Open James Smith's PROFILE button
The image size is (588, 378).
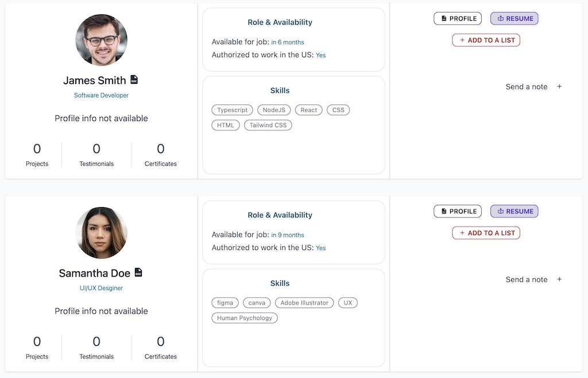click(458, 18)
